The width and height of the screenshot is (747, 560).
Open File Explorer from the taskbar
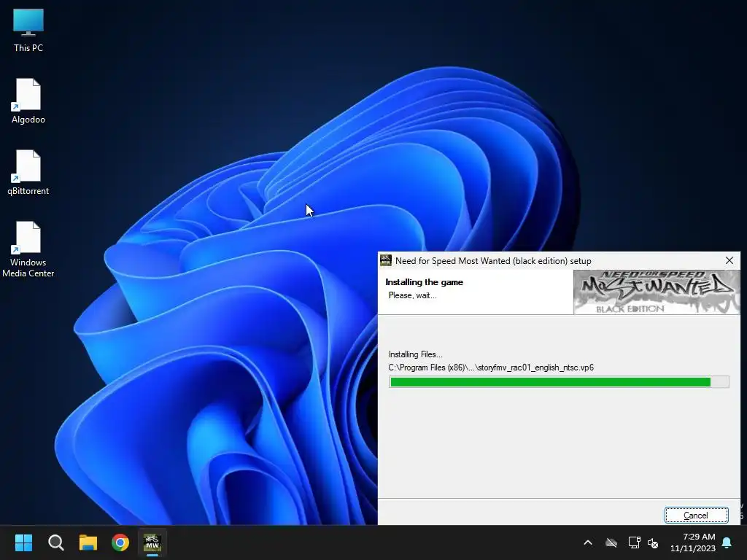88,542
